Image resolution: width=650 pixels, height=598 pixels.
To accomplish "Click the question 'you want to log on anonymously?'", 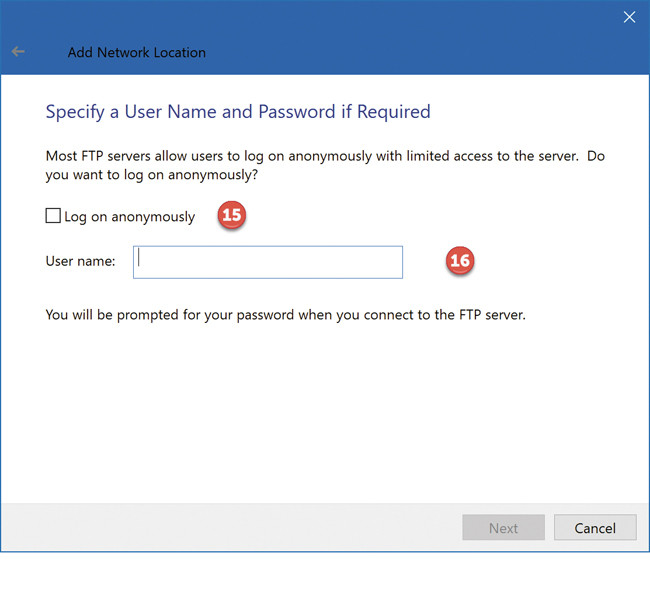I will click(152, 174).
